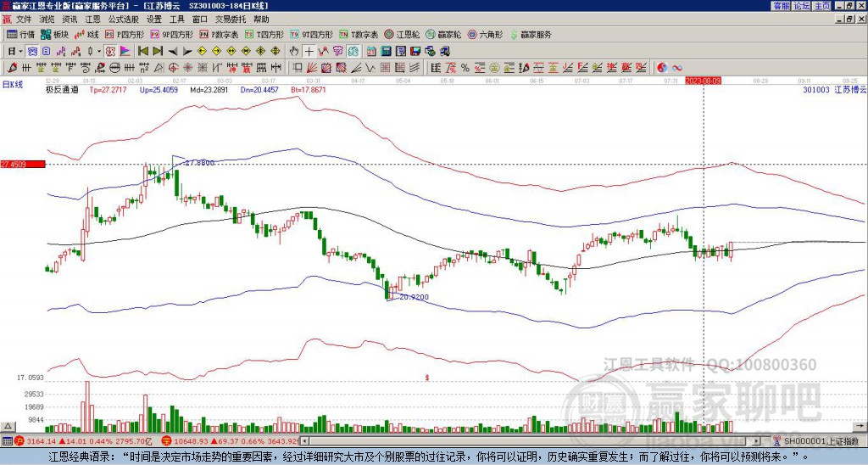Click the 20.9200 low price label
This screenshot has width=868, height=465.
pyautogui.click(x=414, y=297)
